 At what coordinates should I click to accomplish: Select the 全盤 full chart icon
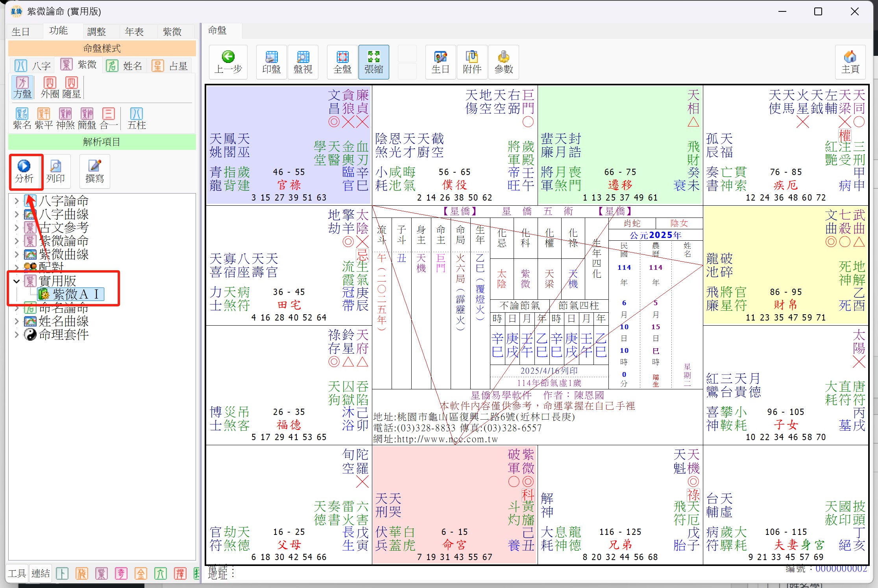(342, 62)
